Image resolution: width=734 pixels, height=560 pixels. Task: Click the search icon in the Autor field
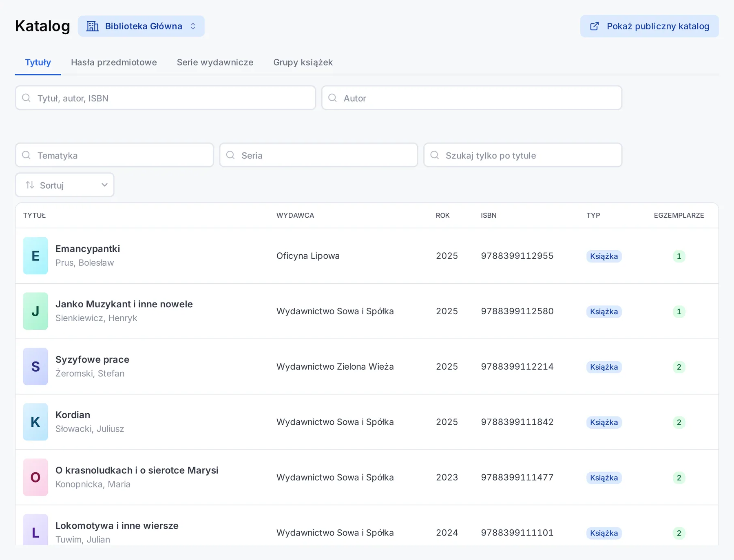(333, 98)
